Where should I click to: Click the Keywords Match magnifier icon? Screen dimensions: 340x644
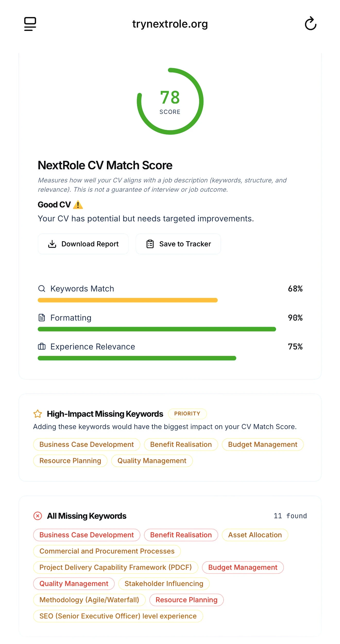[42, 289]
